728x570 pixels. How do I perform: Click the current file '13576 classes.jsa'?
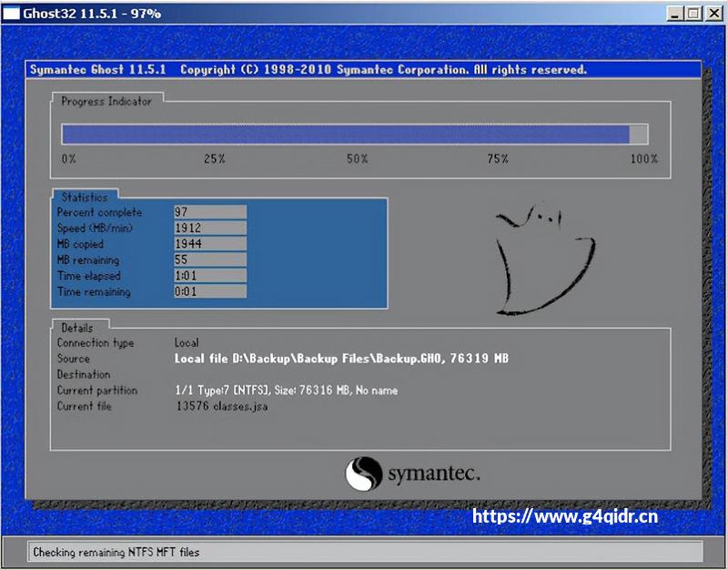(222, 406)
